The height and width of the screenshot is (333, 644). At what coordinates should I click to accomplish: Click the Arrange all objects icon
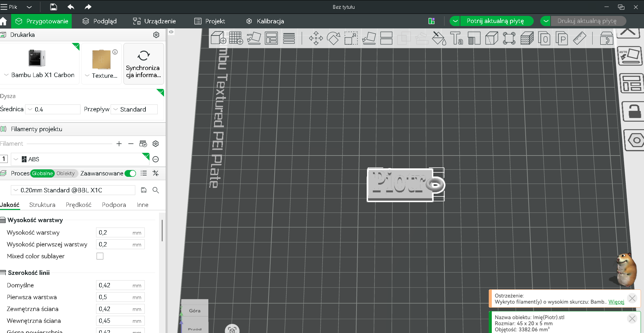(271, 38)
